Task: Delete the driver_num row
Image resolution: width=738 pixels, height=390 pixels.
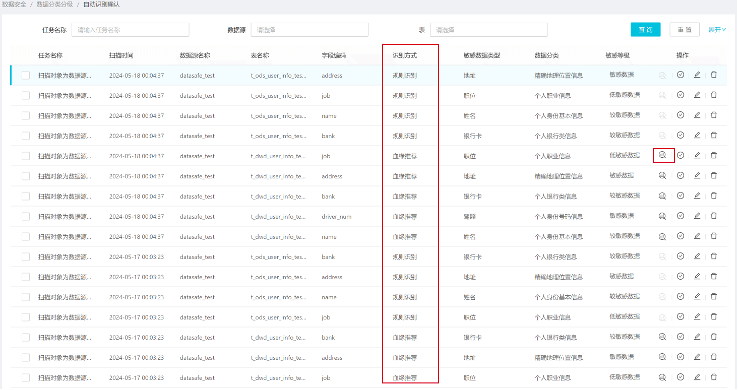Action: pos(714,216)
